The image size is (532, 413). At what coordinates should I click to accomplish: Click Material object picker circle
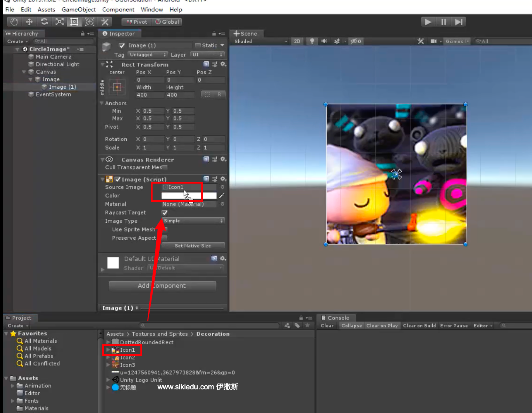[222, 204]
